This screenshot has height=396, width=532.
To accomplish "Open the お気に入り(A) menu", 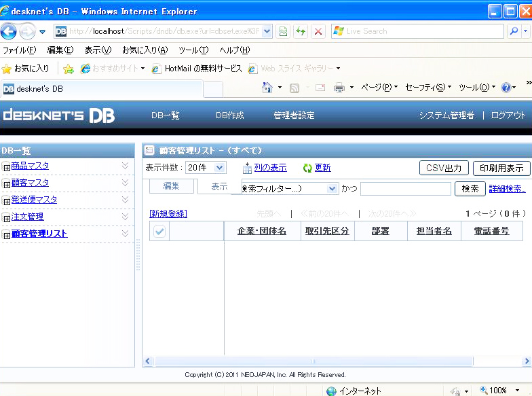I will coord(144,50).
